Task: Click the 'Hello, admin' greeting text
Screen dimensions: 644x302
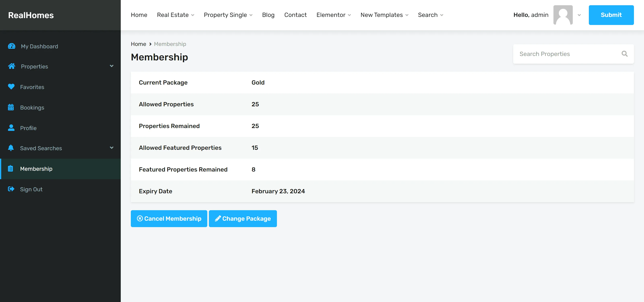Action: click(x=531, y=15)
